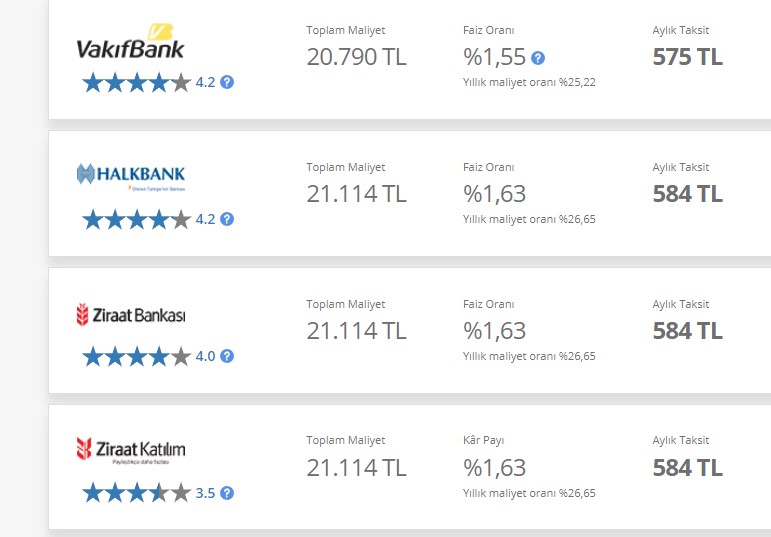Click VakıfBank's 575 TL monthly installment
The height and width of the screenshot is (537, 771).
tap(687, 57)
